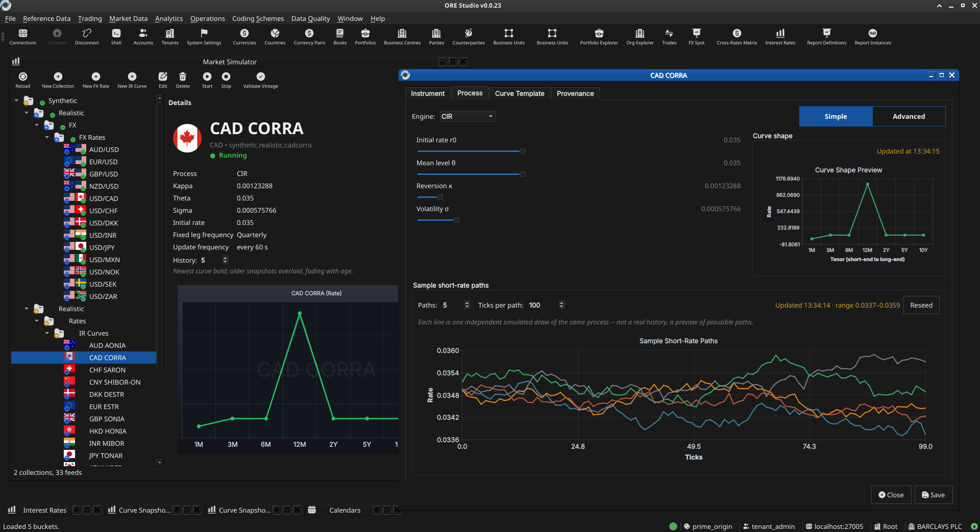Open the Books icon

[x=340, y=37]
